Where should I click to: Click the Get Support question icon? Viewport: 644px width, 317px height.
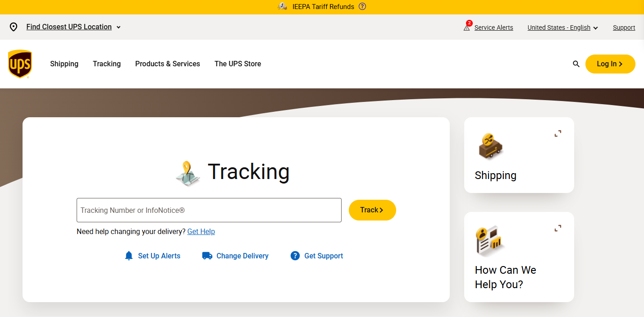click(295, 256)
